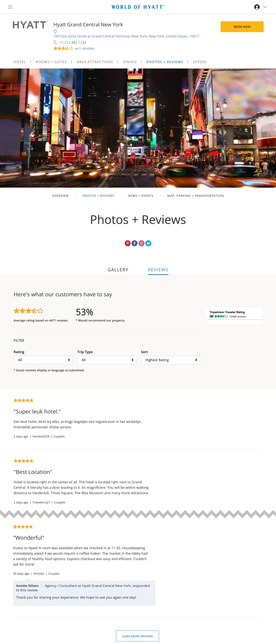Expand the account chevron arrow

[x=265, y=7]
